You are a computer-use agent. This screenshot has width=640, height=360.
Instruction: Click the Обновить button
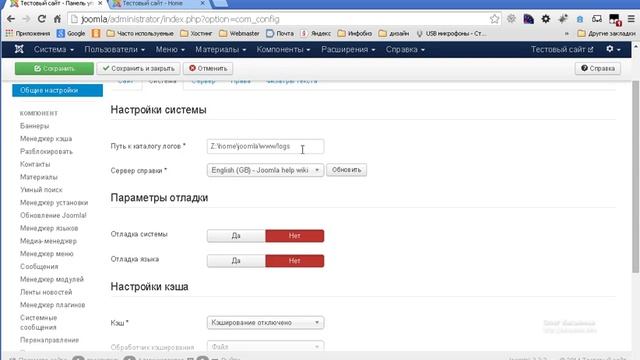[347, 170]
